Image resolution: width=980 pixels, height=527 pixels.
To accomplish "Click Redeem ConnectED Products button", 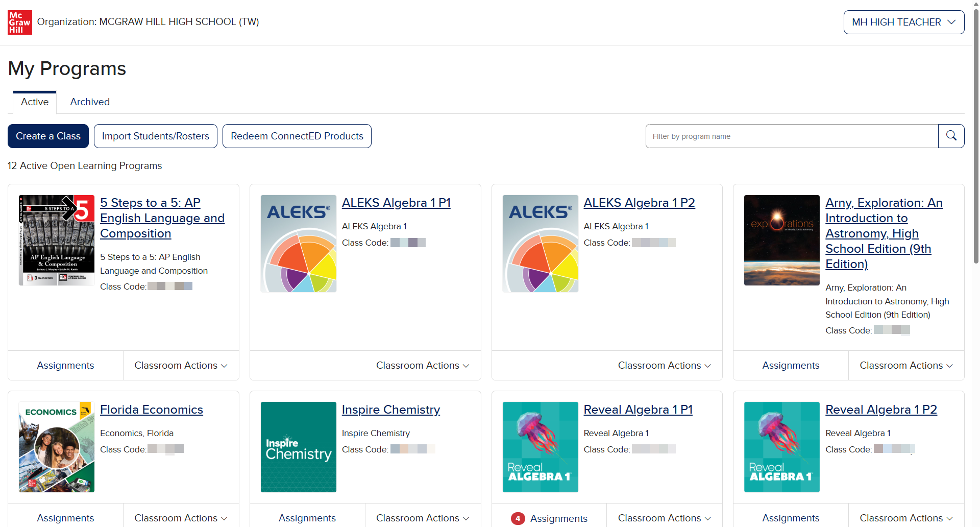I will pos(297,136).
